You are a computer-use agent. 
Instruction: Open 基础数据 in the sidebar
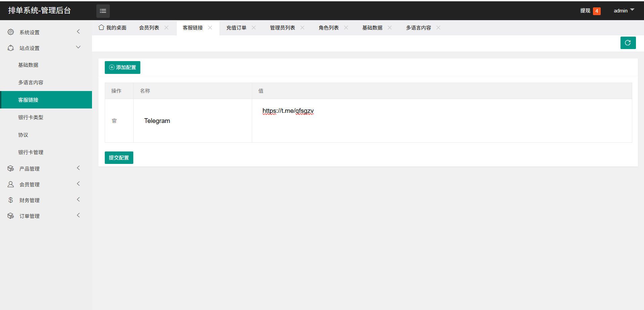pos(46,65)
